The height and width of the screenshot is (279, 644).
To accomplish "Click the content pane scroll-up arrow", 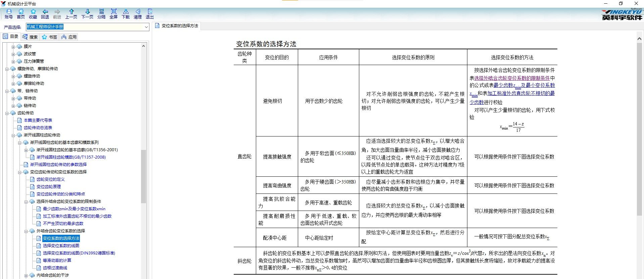I will (x=639, y=39).
